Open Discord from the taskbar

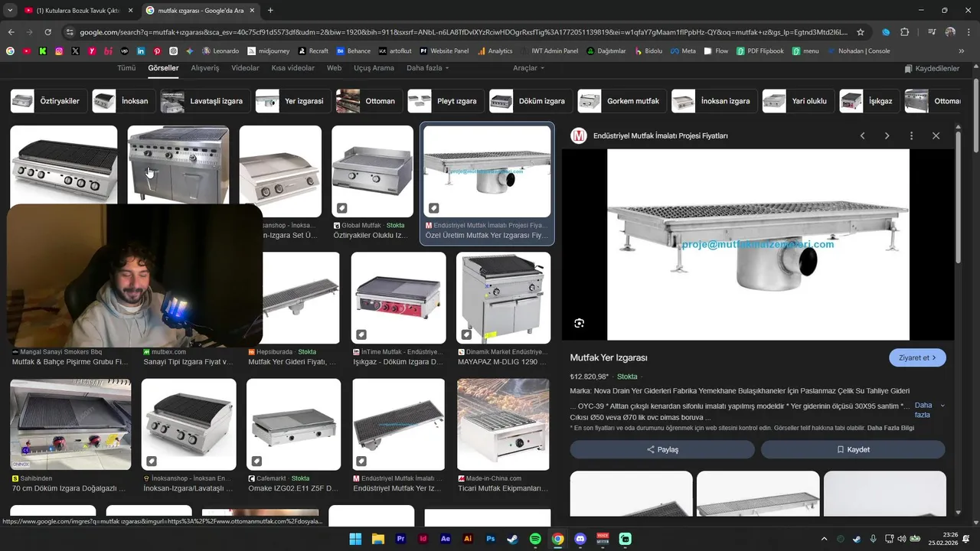(580, 539)
